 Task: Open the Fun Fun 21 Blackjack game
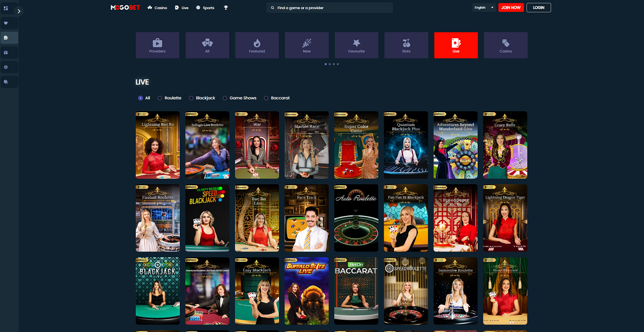coord(406,218)
